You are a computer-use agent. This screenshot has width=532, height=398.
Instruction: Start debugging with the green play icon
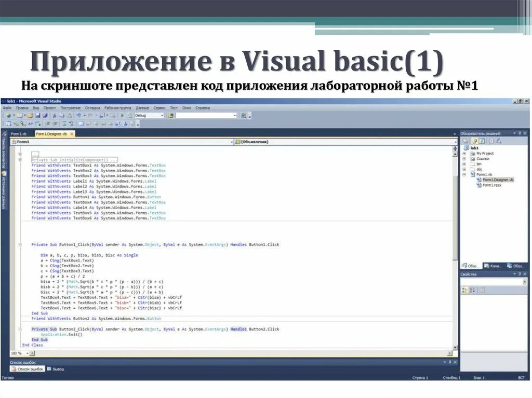[123, 116]
